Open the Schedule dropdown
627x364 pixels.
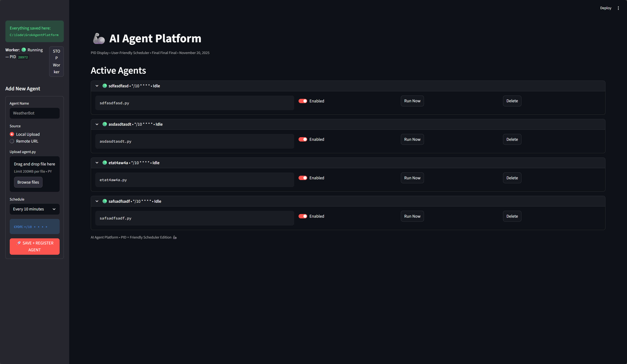[34, 209]
